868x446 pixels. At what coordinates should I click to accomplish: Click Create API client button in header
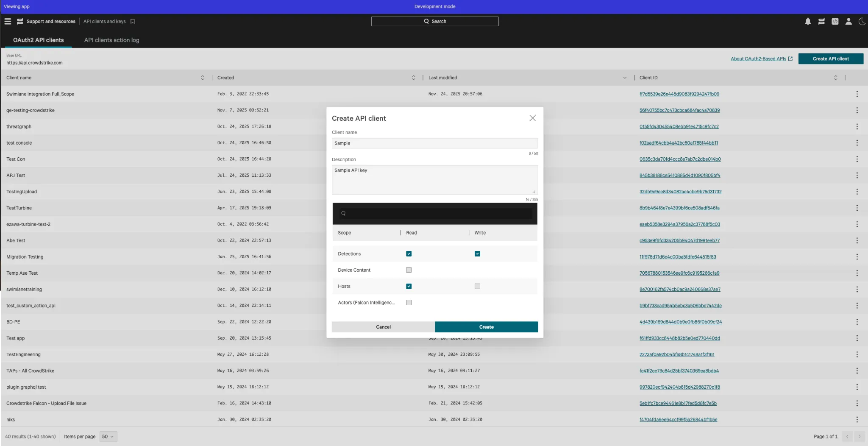(x=831, y=59)
